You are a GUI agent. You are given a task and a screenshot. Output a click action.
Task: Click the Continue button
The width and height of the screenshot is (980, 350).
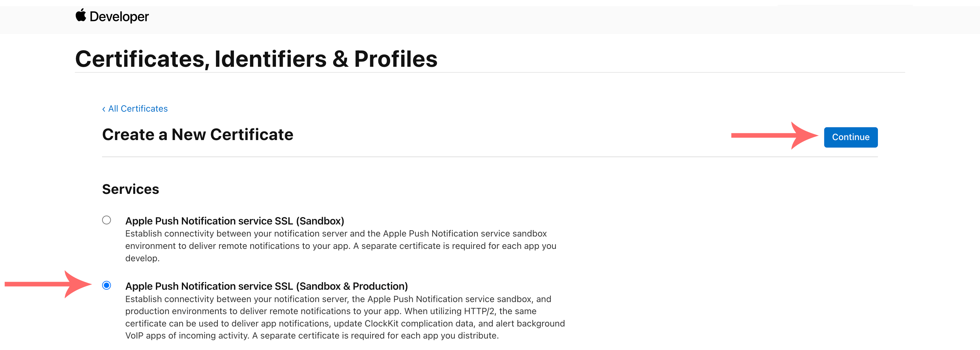pyautogui.click(x=851, y=137)
